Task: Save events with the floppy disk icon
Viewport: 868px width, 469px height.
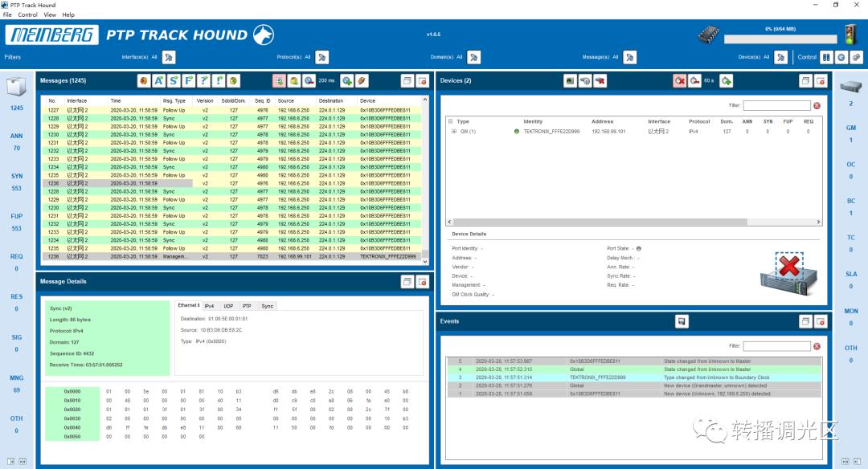Action: 682,321
